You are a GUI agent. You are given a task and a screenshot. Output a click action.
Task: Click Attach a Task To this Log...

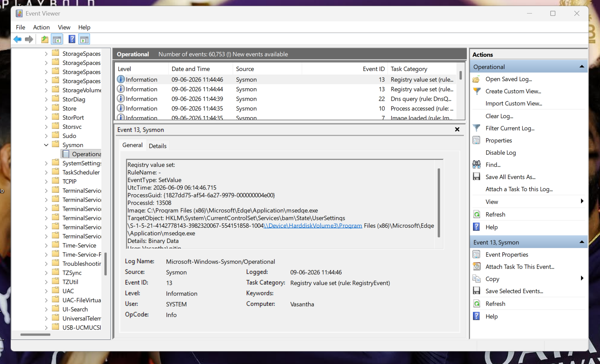(x=519, y=189)
